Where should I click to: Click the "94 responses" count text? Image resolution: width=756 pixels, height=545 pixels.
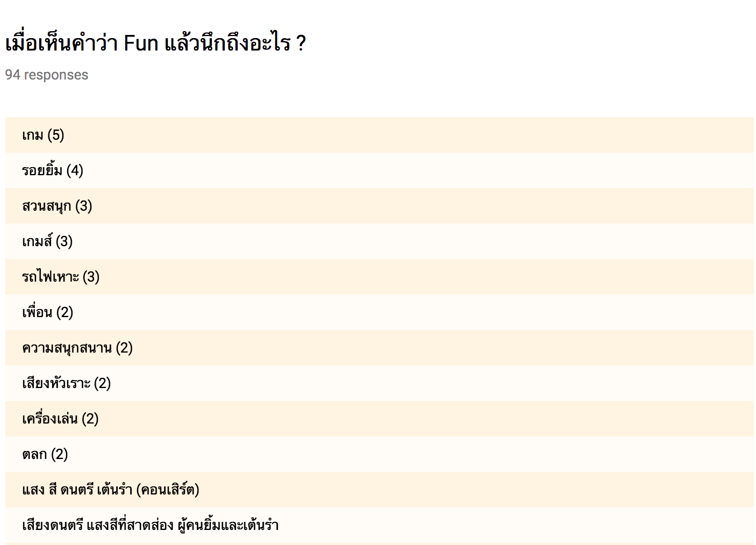point(47,75)
